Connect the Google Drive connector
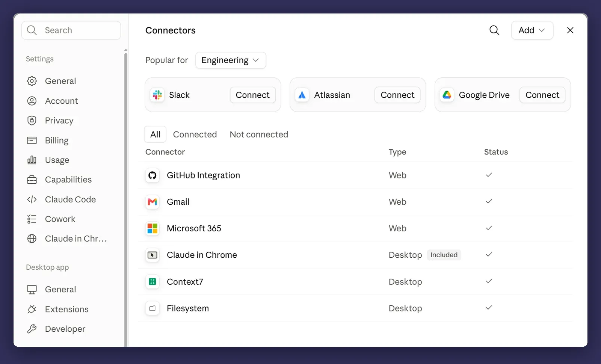Image resolution: width=601 pixels, height=364 pixels. (542, 95)
